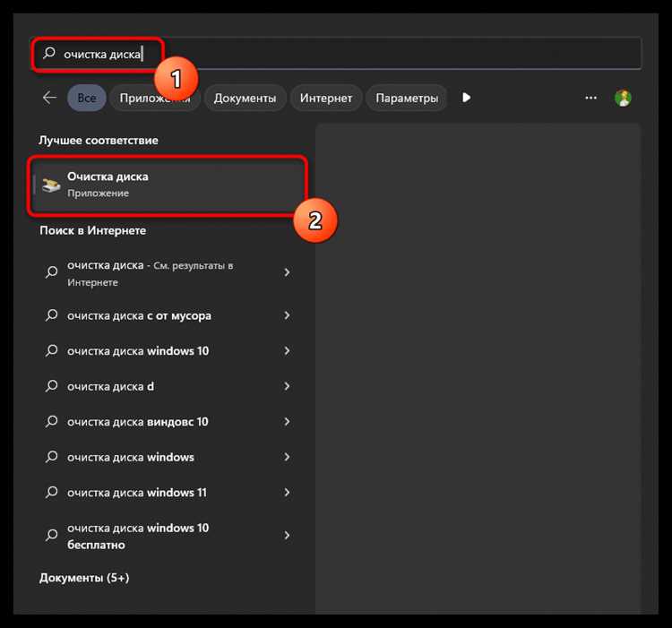Click the back arrow icon
The width and height of the screenshot is (672, 628).
point(49,98)
